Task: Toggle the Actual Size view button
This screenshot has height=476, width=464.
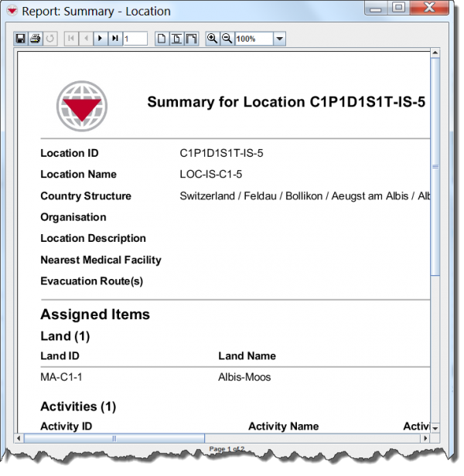Action: pos(162,39)
